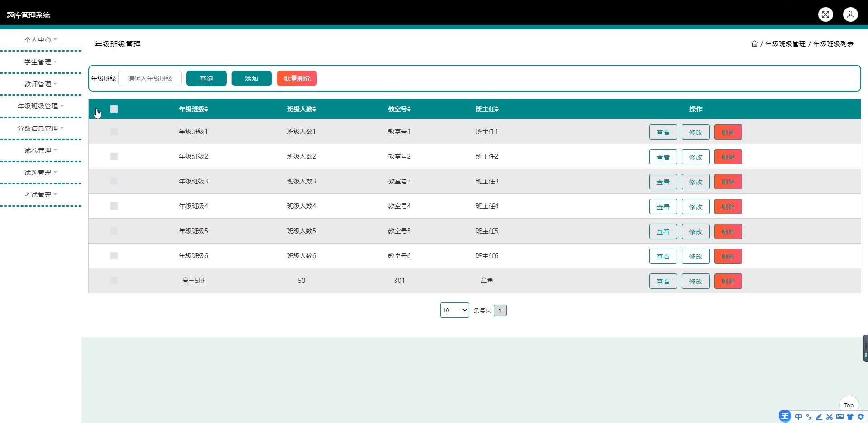
Task: Check the row 年级班级2 checkbox
Action: (114, 156)
